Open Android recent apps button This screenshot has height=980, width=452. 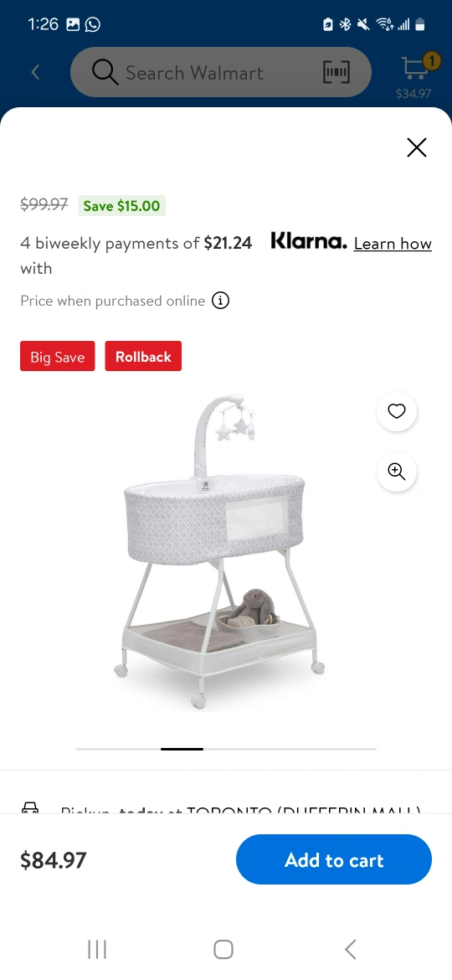coord(97,949)
